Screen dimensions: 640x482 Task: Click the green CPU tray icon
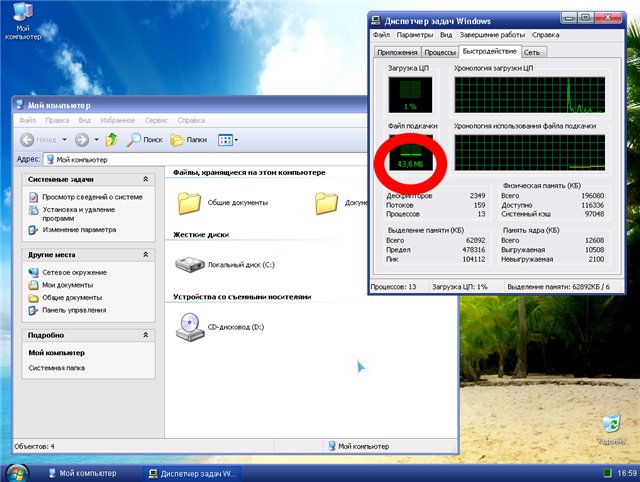click(607, 473)
